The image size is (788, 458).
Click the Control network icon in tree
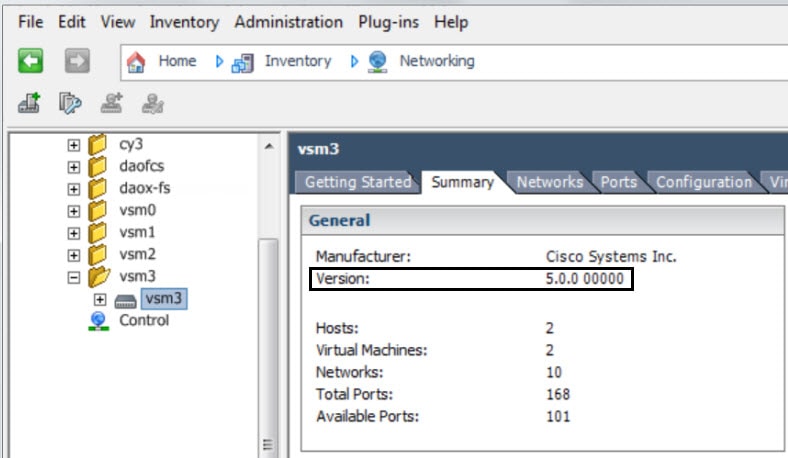pyautogui.click(x=98, y=321)
